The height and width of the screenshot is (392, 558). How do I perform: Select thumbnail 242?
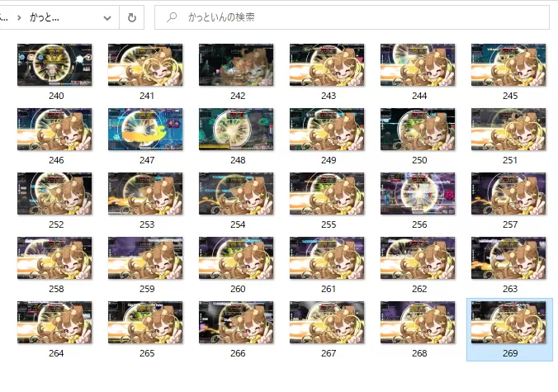[x=236, y=64]
